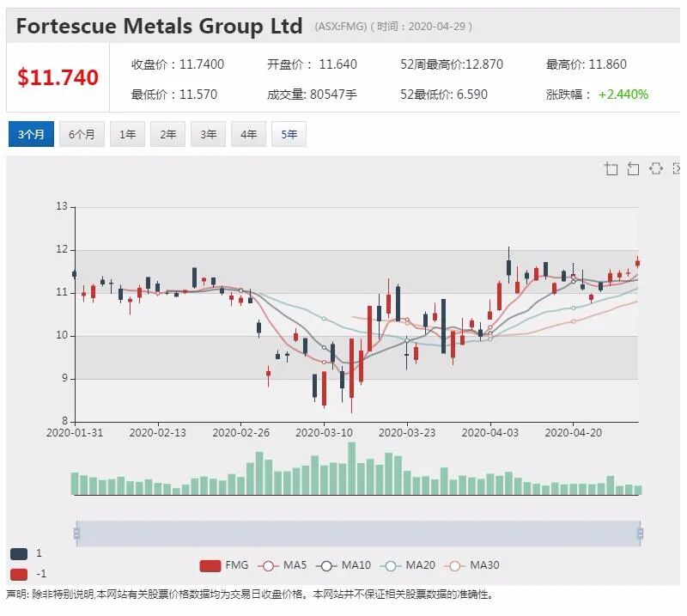Click the data zoom slider bar

click(358, 534)
